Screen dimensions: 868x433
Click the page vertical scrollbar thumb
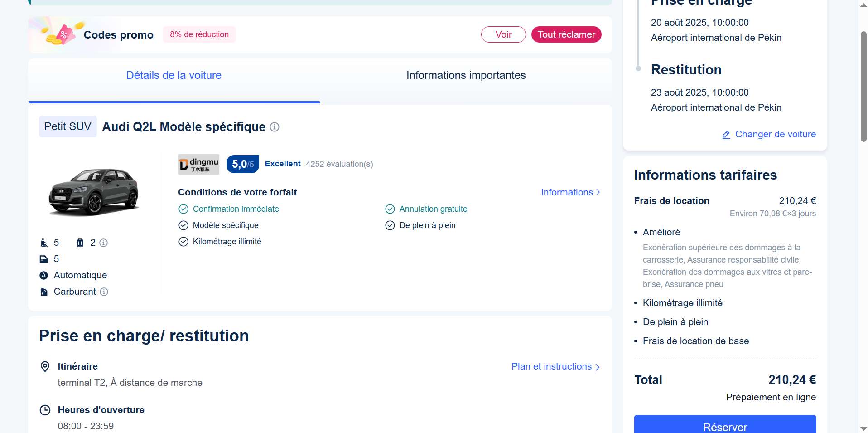863,86
